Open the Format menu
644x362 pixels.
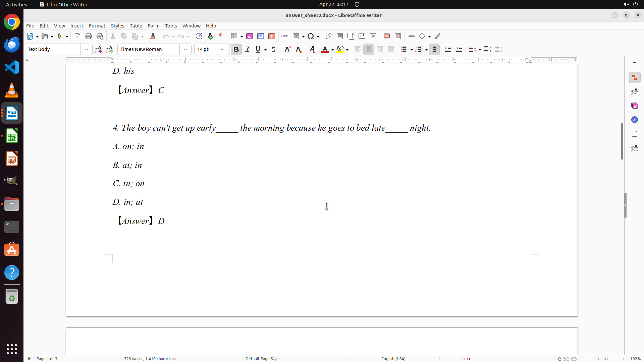[97, 26]
